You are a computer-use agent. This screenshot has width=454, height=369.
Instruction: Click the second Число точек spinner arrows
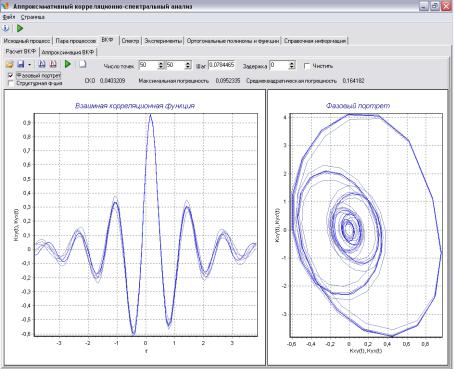[x=188, y=65]
